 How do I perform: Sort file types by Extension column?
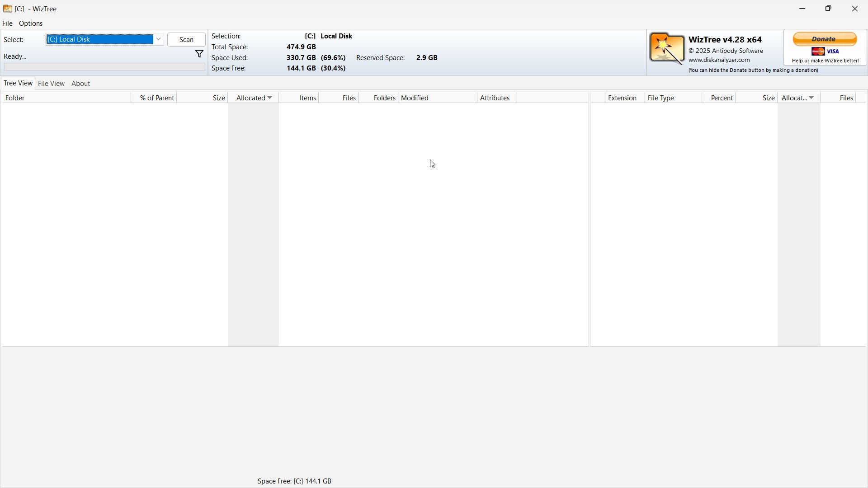(x=625, y=98)
